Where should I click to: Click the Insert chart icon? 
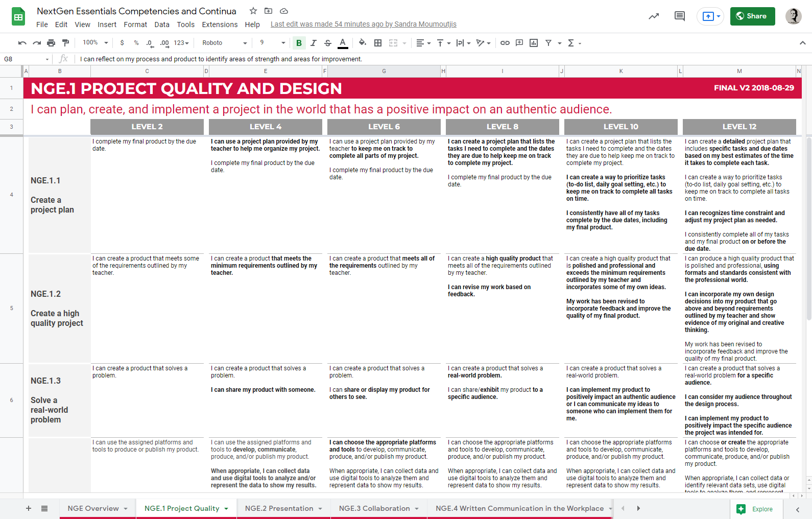pos(534,43)
